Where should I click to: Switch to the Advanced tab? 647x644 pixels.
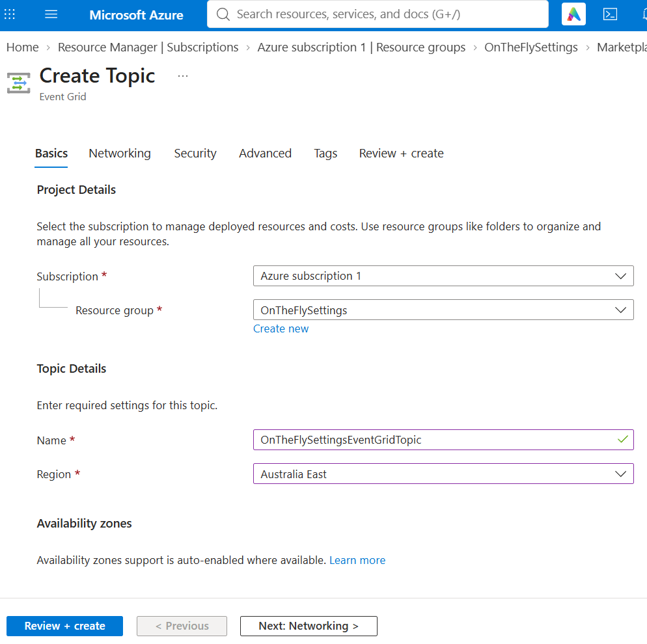266,154
